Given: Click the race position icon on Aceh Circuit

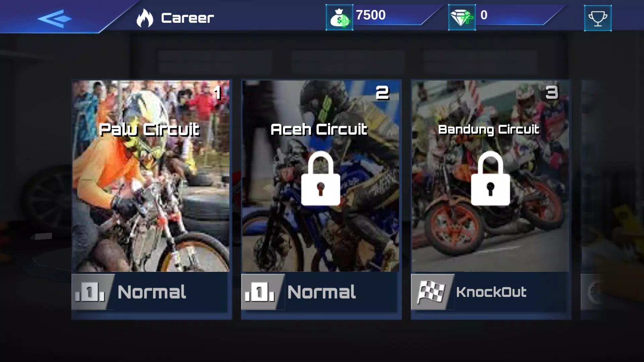Looking at the screenshot, I should (x=261, y=292).
